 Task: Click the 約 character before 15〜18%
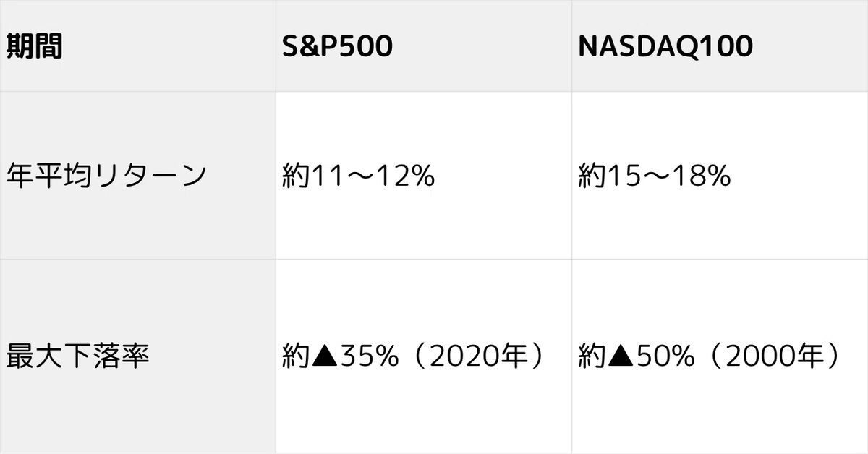coord(591,176)
